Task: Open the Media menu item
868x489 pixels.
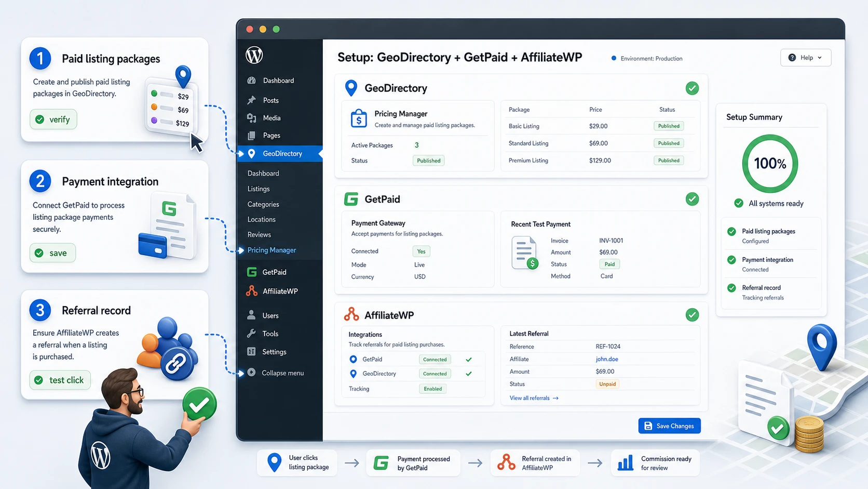Action: click(x=272, y=118)
